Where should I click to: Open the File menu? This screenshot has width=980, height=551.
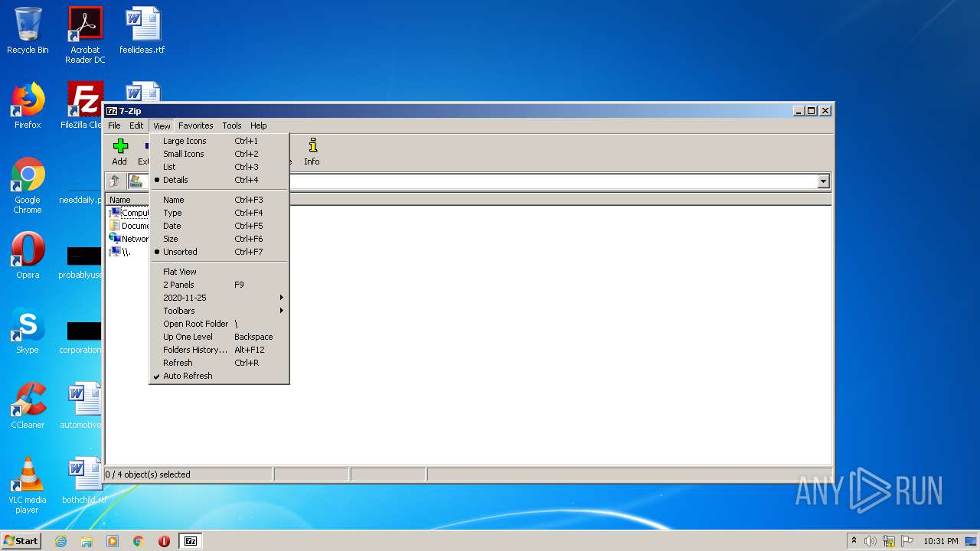pyautogui.click(x=114, y=126)
